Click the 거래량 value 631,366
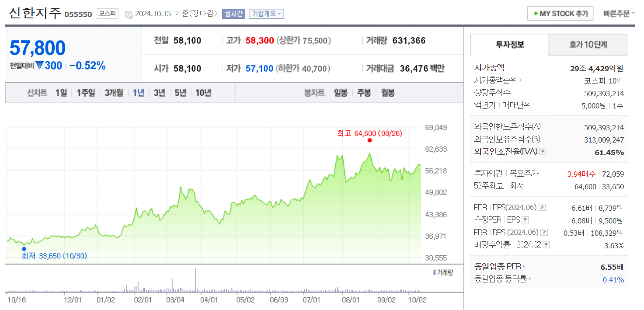 (x=409, y=41)
